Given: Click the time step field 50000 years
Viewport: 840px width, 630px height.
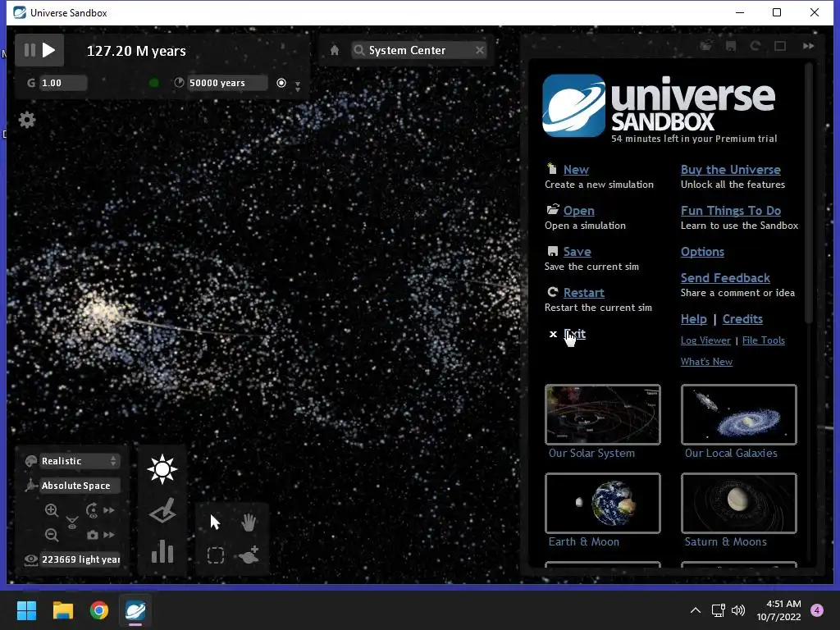Looking at the screenshot, I should [x=227, y=83].
